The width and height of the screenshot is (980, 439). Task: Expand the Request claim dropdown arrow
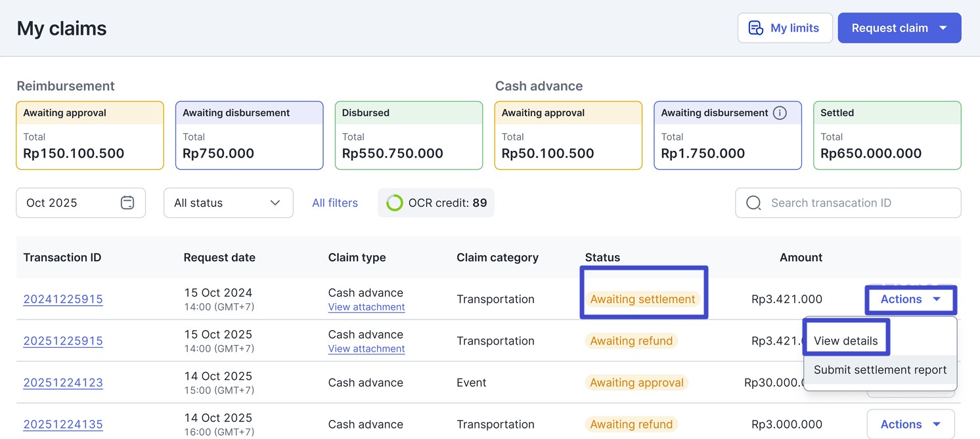click(943, 28)
